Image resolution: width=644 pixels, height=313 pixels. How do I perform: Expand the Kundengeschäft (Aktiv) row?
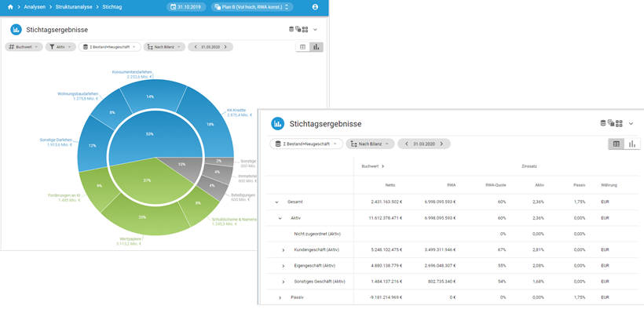pyautogui.click(x=283, y=250)
